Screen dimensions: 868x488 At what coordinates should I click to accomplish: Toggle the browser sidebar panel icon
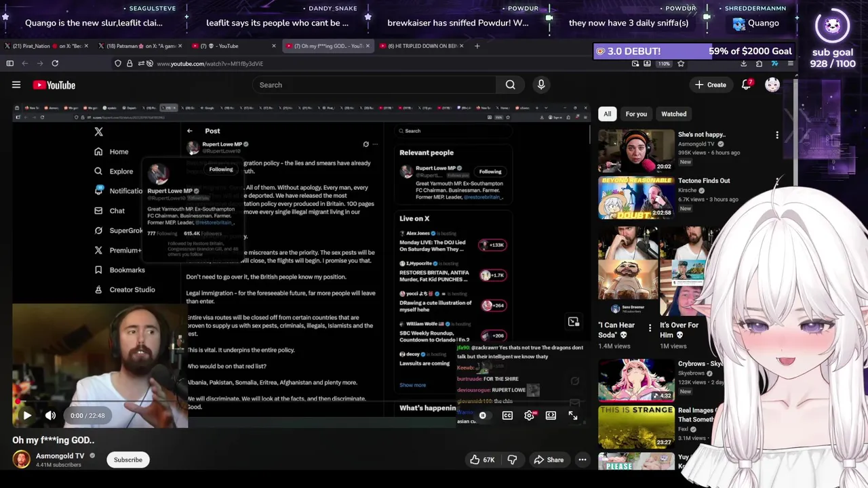pos(9,64)
